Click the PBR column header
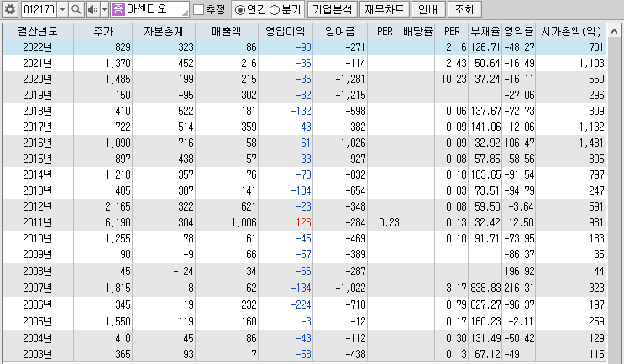Viewport: 624px width, 364px height. pyautogui.click(x=452, y=31)
